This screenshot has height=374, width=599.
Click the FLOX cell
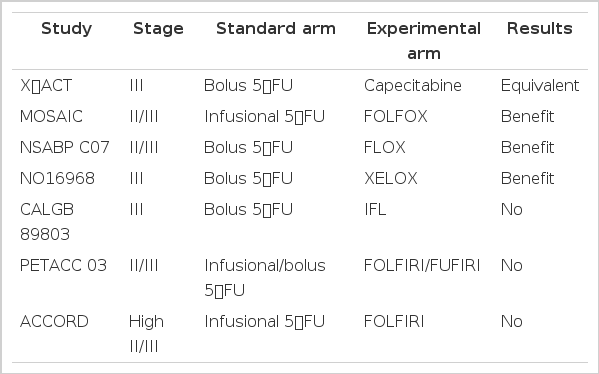tap(384, 147)
